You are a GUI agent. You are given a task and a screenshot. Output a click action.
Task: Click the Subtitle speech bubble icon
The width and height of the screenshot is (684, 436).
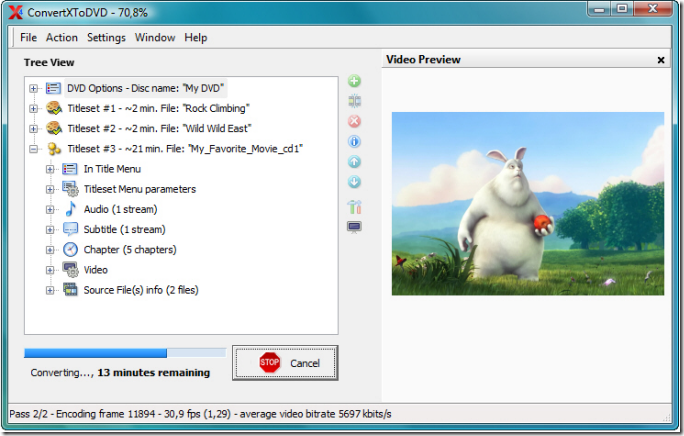[x=70, y=229]
